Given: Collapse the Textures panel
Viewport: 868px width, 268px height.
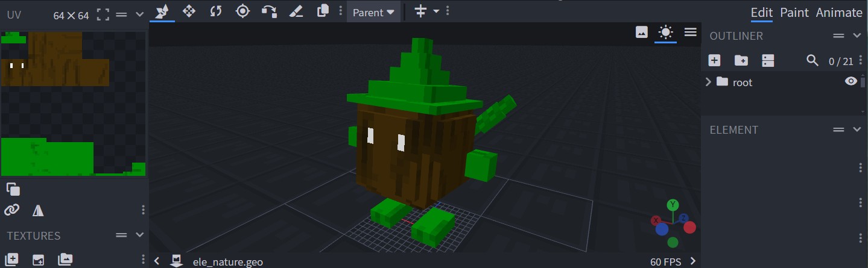Looking at the screenshot, I should [x=140, y=235].
